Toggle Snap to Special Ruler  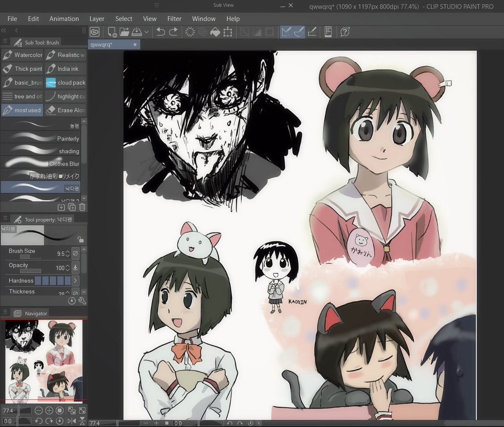(299, 32)
